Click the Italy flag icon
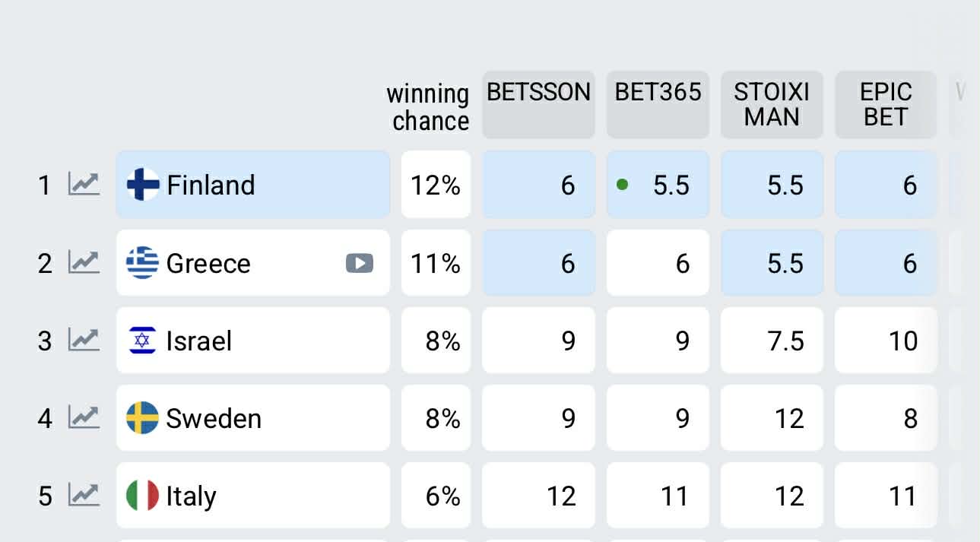980x542 pixels. 142,496
